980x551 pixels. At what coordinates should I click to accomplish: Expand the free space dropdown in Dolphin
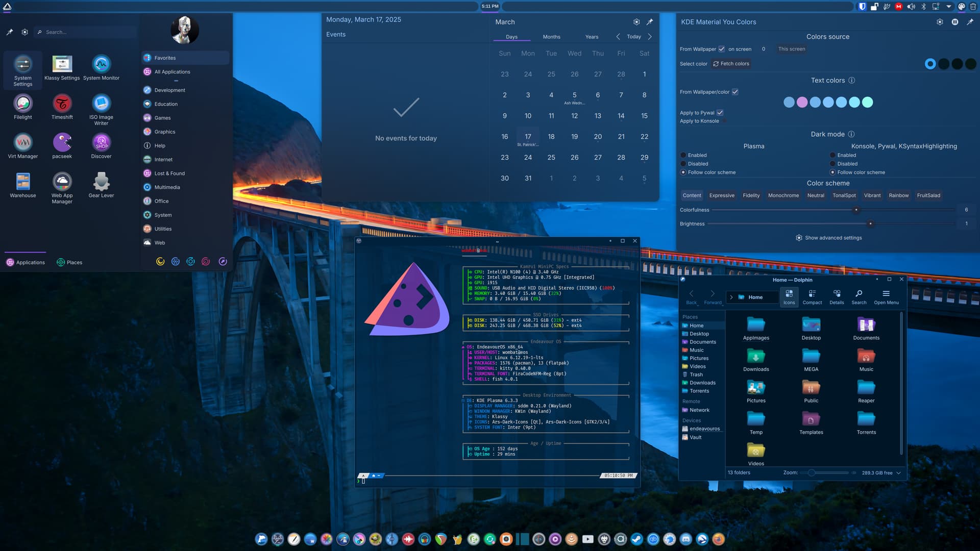(898, 473)
